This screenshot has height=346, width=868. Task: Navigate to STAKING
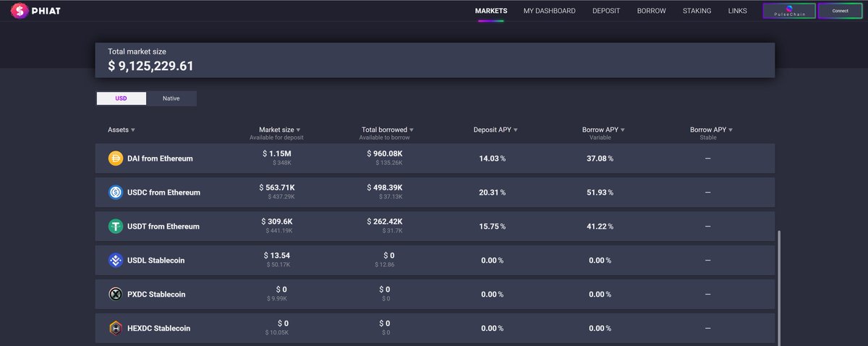pos(697,11)
